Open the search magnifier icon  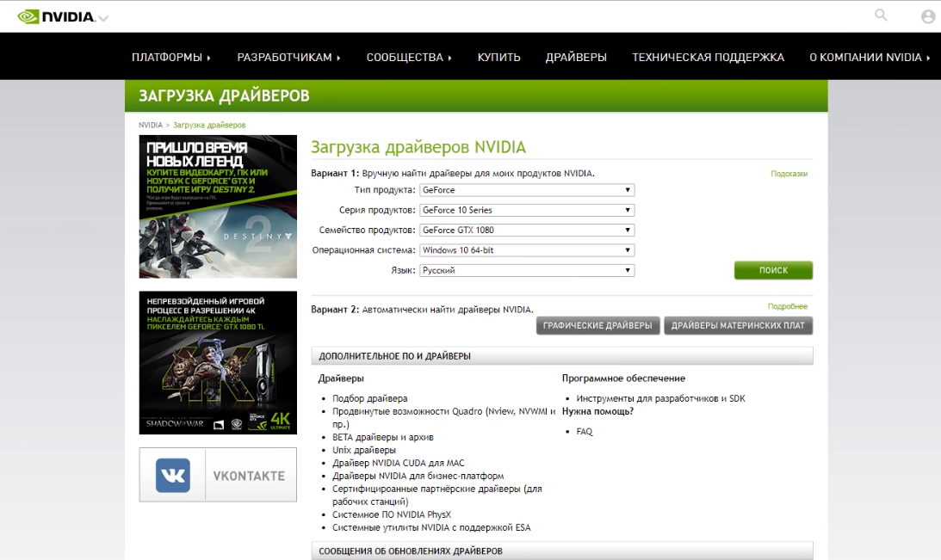[x=881, y=15]
